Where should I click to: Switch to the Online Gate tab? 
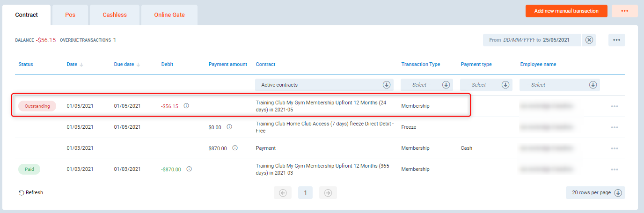pyautogui.click(x=169, y=15)
